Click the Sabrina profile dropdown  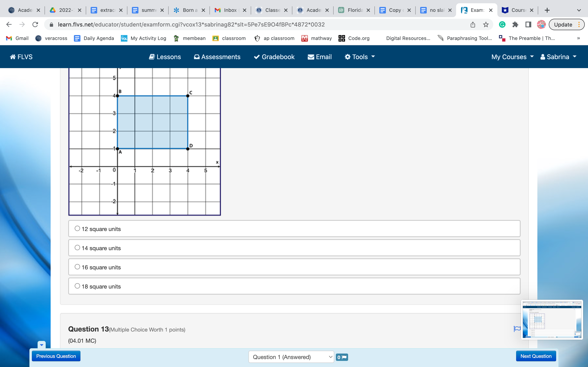[558, 57]
